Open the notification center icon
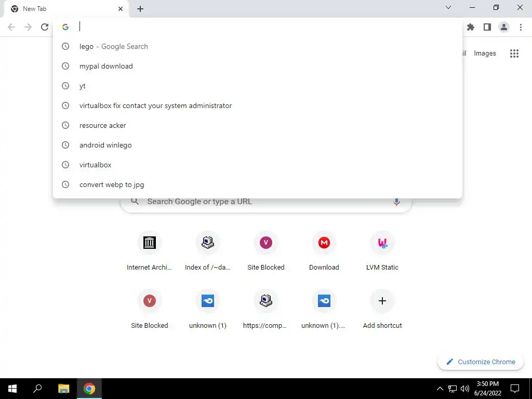The height and width of the screenshot is (399, 532). pyautogui.click(x=515, y=389)
